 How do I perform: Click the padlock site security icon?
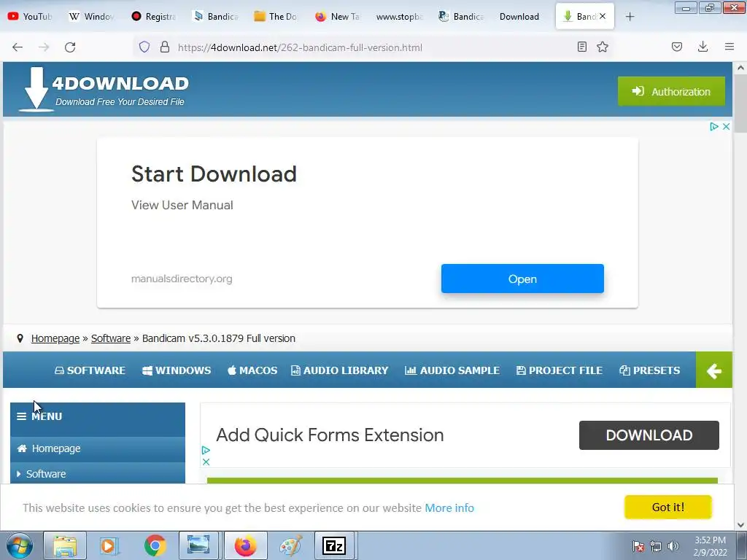(165, 47)
